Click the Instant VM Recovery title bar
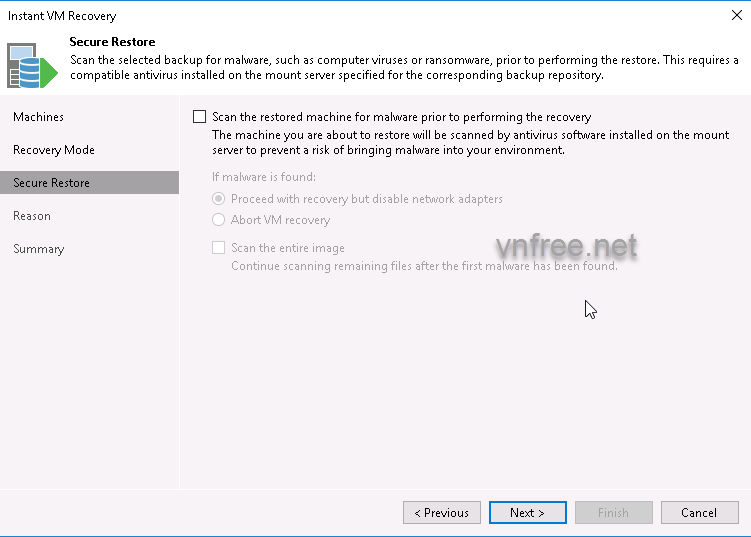Viewport: 751px width, 537px height. coord(300,16)
